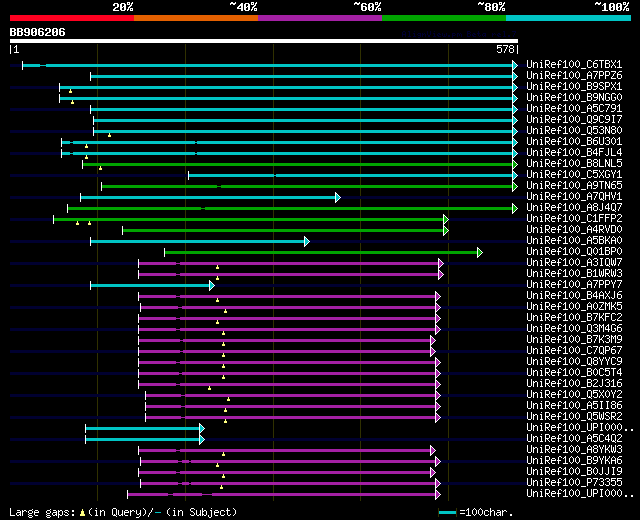Click the red 20% identity legend bar
The height and width of the screenshot is (520, 640).
(x=72, y=18)
